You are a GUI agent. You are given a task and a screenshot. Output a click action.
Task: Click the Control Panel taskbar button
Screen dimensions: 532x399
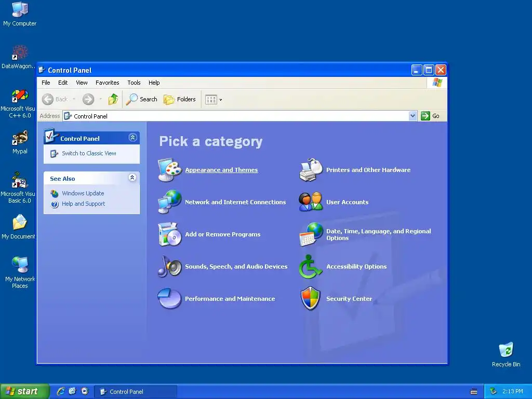tap(136, 392)
